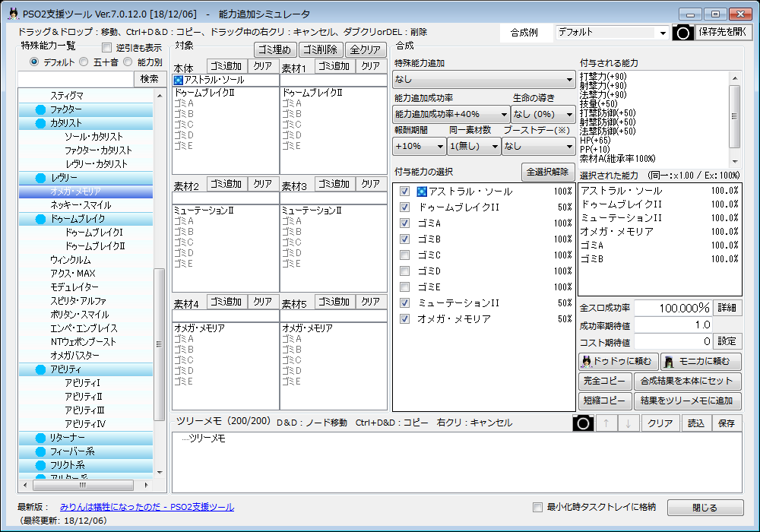
Task: Enable 最小化時タスクトレイに格納 checkbox
Action: pos(537,507)
